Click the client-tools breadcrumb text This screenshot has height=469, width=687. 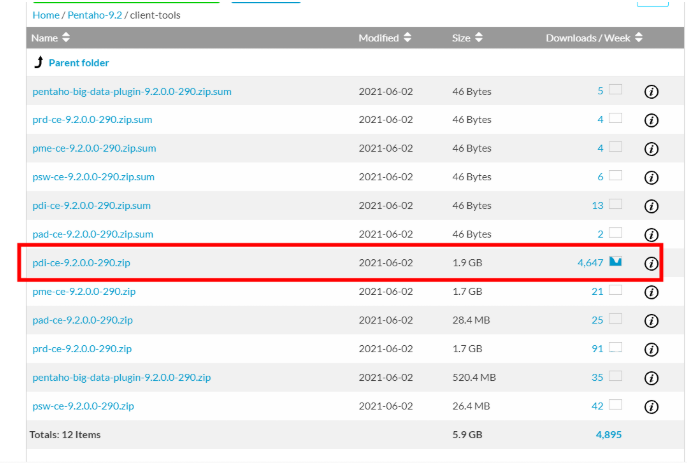tap(155, 15)
